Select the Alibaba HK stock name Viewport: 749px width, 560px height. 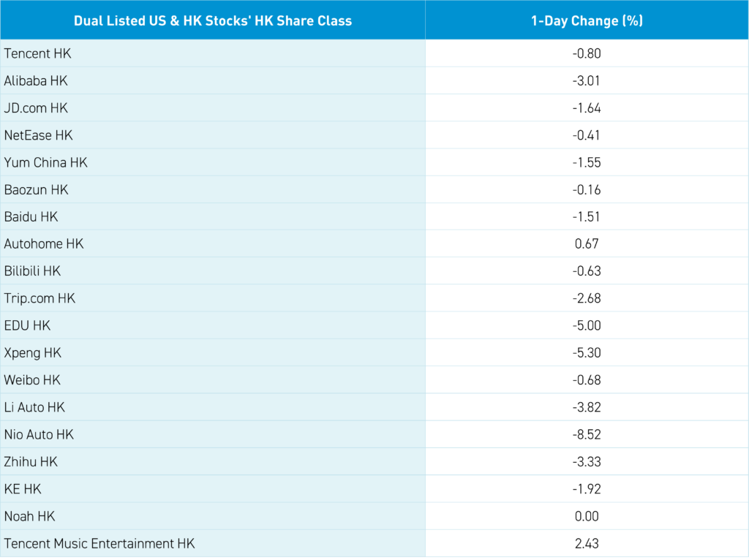[36, 80]
